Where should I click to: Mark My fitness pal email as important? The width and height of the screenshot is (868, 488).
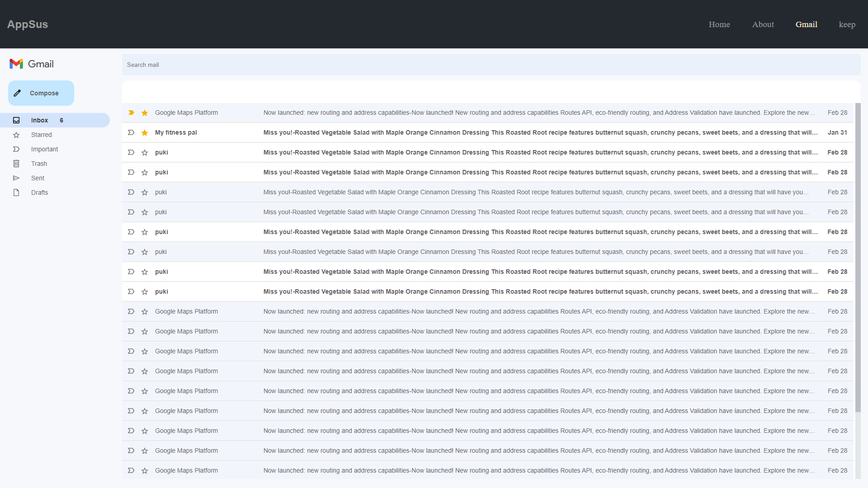pyautogui.click(x=131, y=132)
